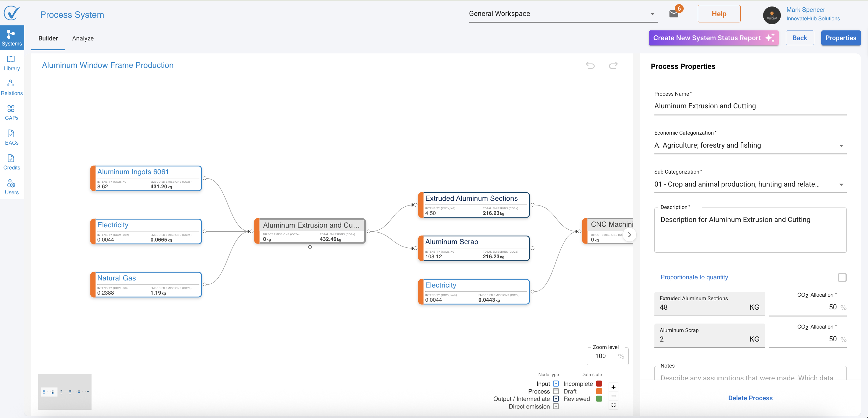Viewport: 868px width, 418px height.
Task: Toggle the Direct emission legend checkbox
Action: pyautogui.click(x=556, y=406)
